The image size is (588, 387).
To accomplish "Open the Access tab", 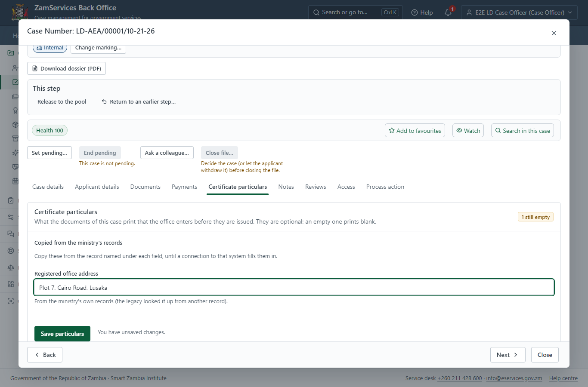I will coord(346,187).
